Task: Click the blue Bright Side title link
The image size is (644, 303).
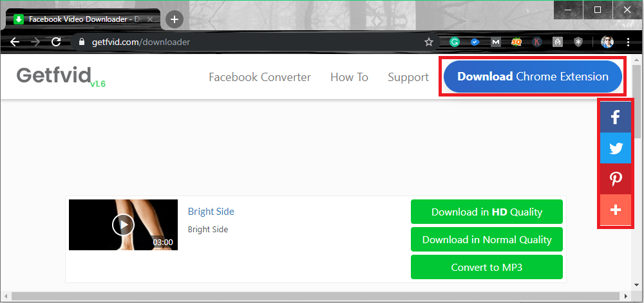Action: click(211, 212)
